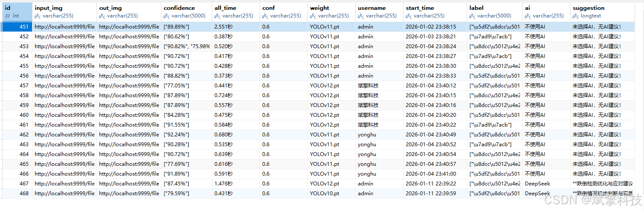Click start_time 2026-01-04 23:40:22
644x211 pixels.
[431, 124]
